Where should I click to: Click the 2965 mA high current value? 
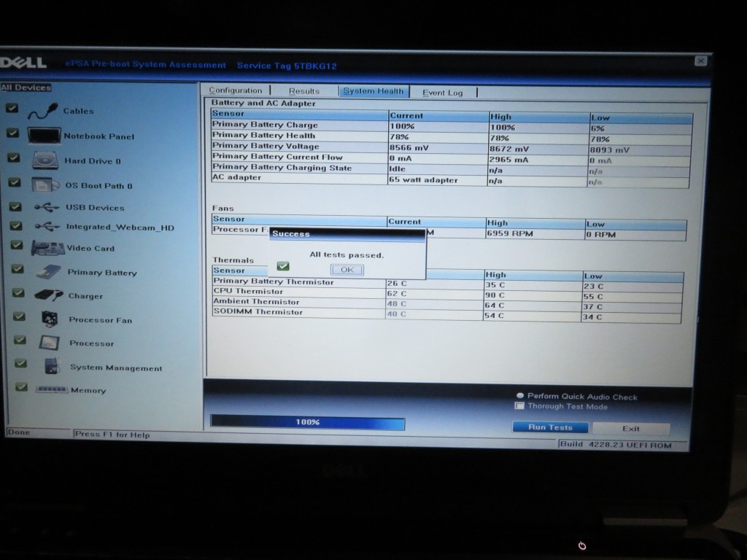509,160
